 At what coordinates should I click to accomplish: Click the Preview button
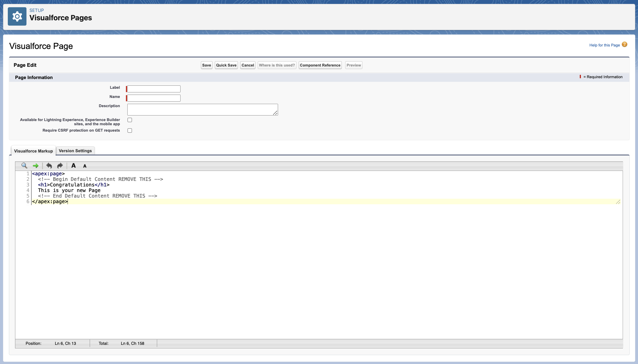click(x=354, y=65)
